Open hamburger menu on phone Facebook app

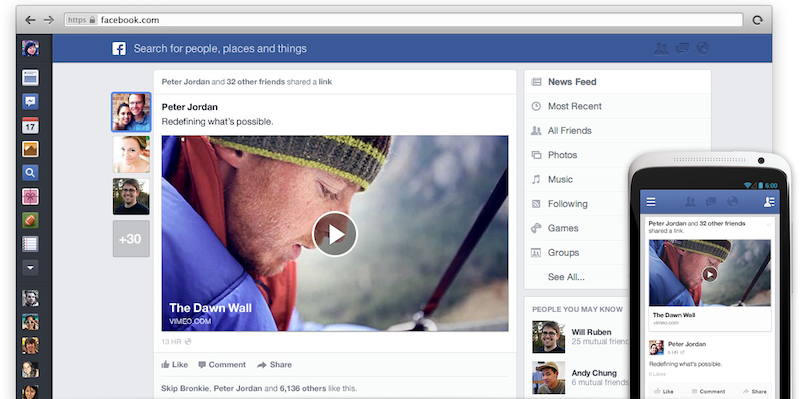651,202
